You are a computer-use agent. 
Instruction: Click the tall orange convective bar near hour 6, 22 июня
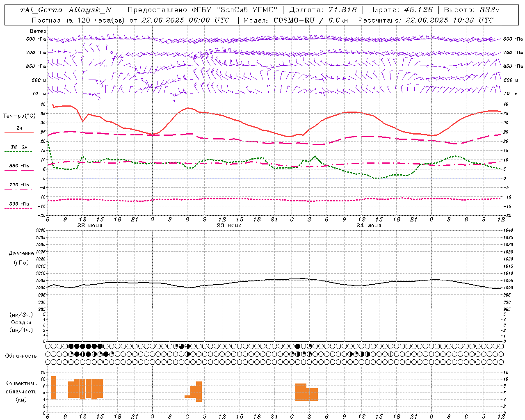click(53, 388)
